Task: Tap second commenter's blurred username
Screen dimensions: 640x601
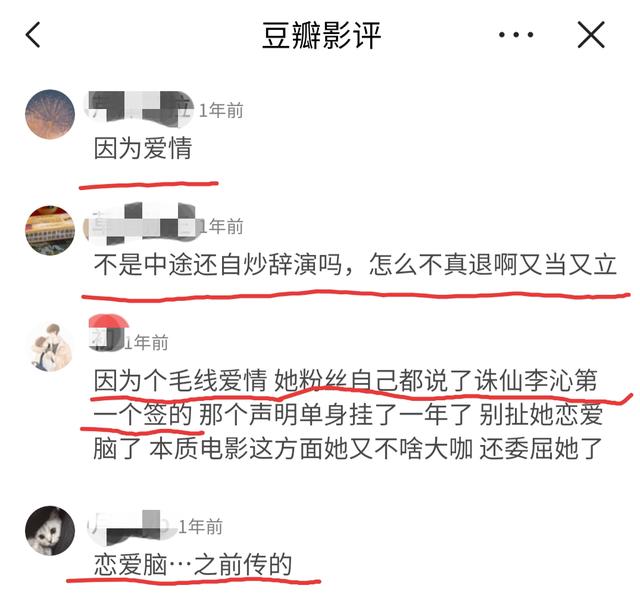Action: pos(140,224)
